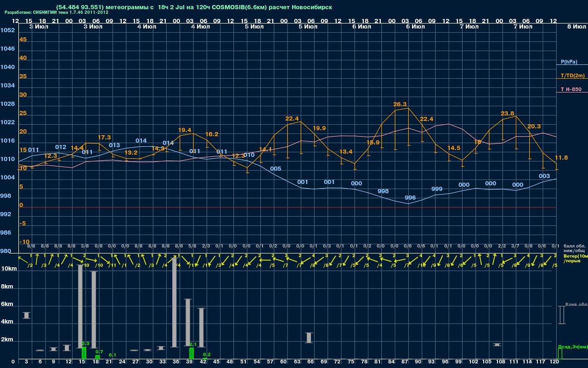Click the pressure axis value 1052

(7, 30)
